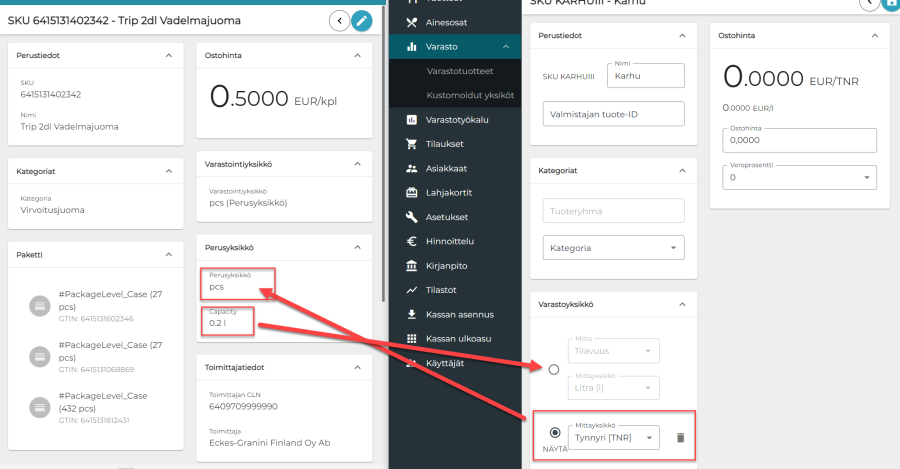This screenshot has height=469, width=900.
Task: Select Varastotuotteet submenu item
Action: coord(459,71)
